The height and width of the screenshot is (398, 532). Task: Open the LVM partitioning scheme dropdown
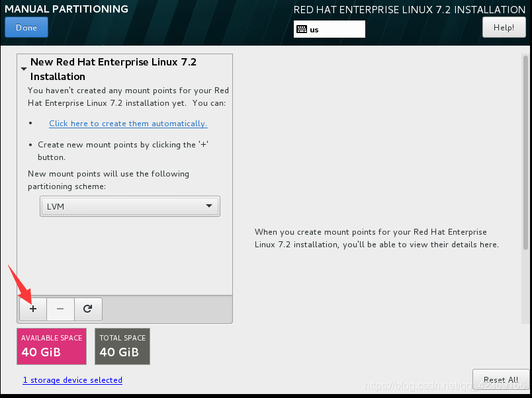130,206
